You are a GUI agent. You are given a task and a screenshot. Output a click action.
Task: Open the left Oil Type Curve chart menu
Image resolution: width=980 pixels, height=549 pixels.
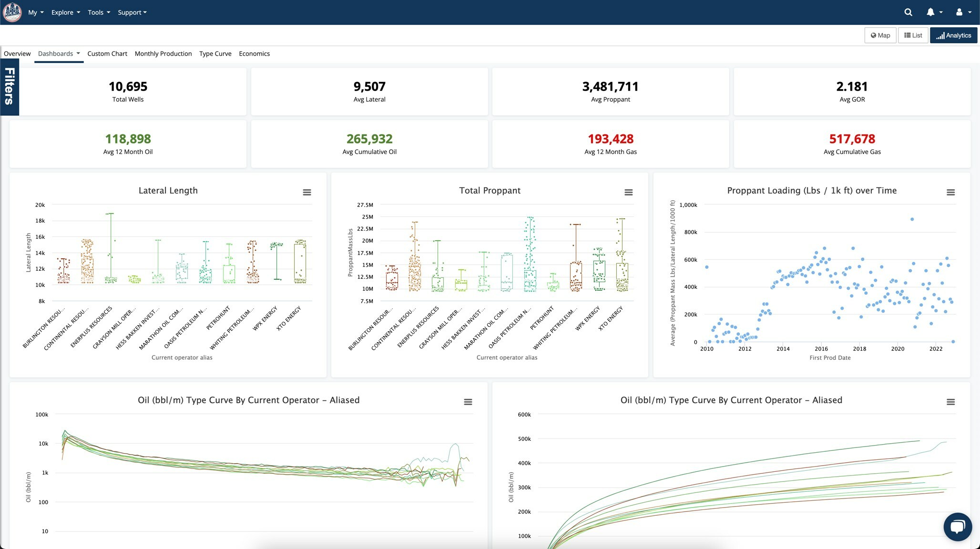(x=468, y=402)
